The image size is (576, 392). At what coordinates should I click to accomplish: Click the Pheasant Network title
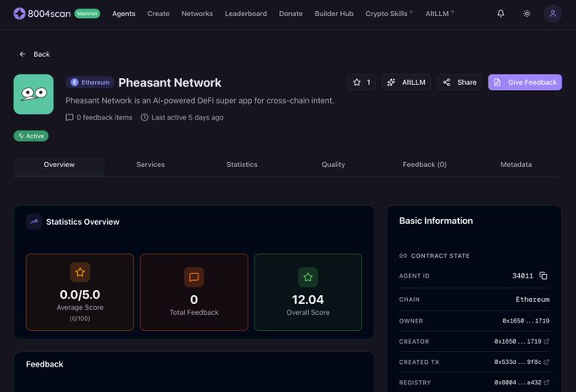170,82
